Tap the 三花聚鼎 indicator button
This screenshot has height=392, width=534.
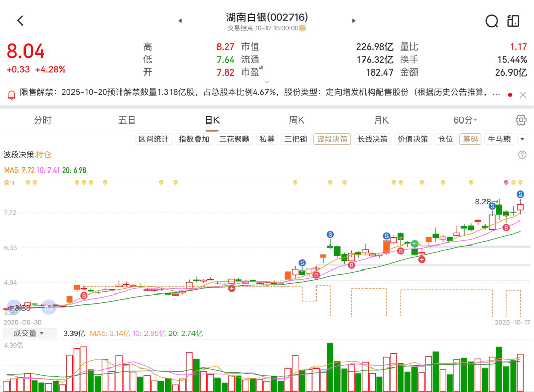[x=234, y=139]
